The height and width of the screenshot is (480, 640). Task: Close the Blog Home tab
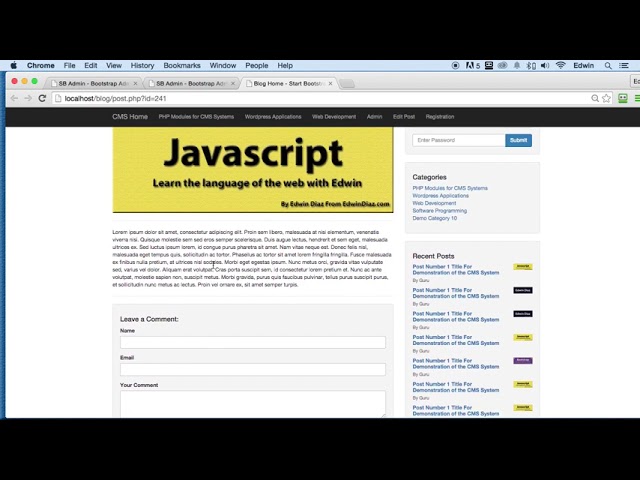pyautogui.click(x=330, y=83)
